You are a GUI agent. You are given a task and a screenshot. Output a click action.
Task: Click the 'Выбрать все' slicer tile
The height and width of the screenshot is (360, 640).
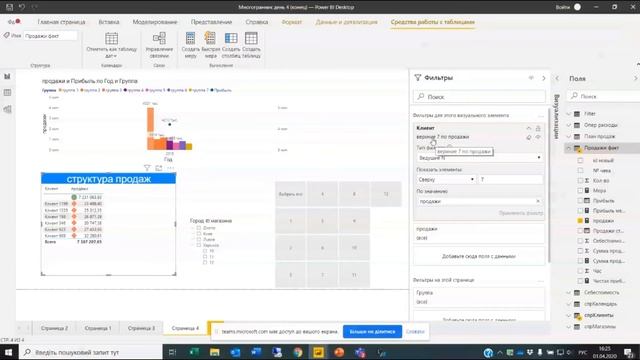pos(290,194)
